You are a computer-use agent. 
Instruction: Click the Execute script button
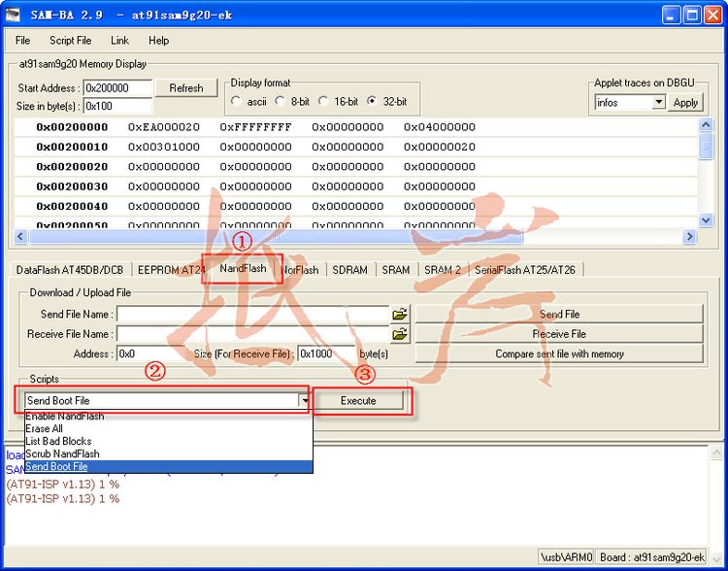tap(358, 400)
